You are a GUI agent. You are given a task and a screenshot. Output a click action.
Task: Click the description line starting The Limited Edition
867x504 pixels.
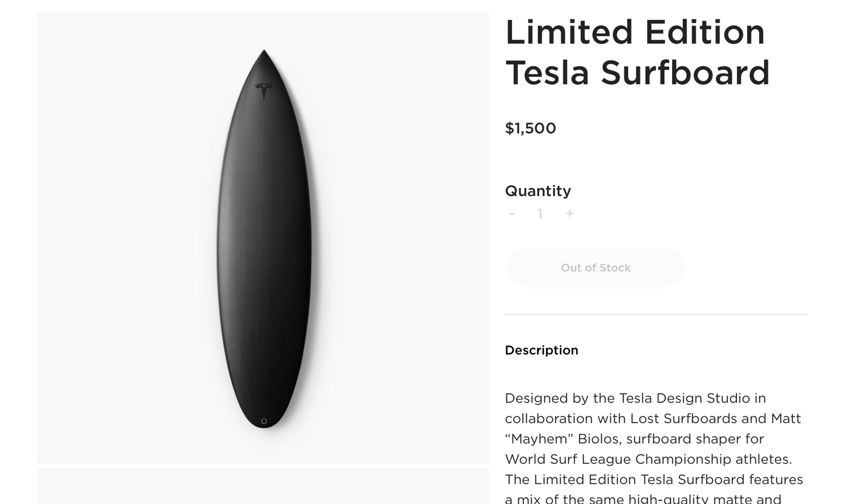[654, 480]
